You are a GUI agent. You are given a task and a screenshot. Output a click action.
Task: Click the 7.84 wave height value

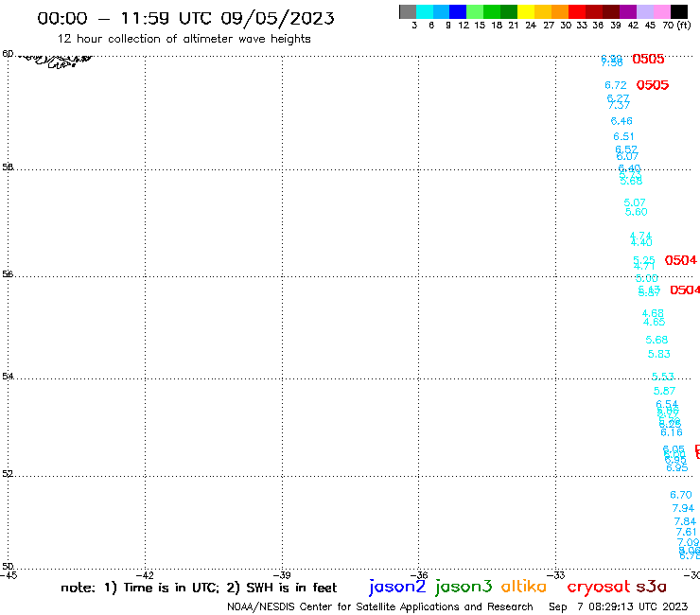[x=685, y=521]
